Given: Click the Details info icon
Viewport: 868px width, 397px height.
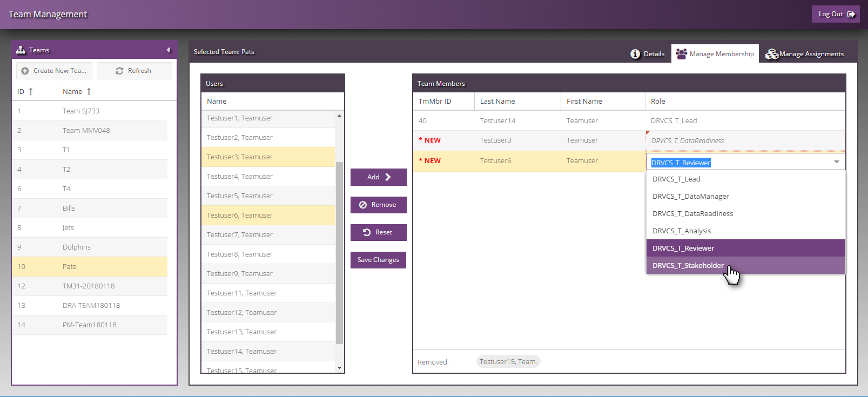Looking at the screenshot, I should point(635,54).
